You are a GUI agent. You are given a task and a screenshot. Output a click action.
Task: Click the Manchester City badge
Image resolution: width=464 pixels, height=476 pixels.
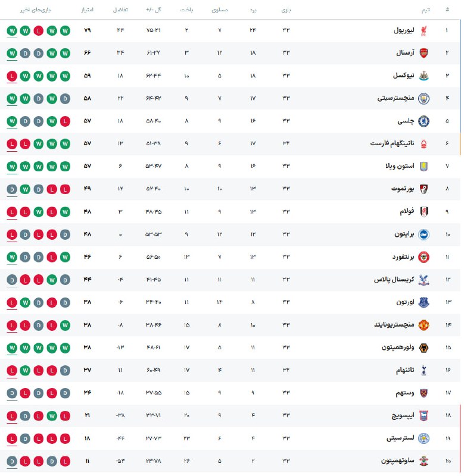[423, 98]
